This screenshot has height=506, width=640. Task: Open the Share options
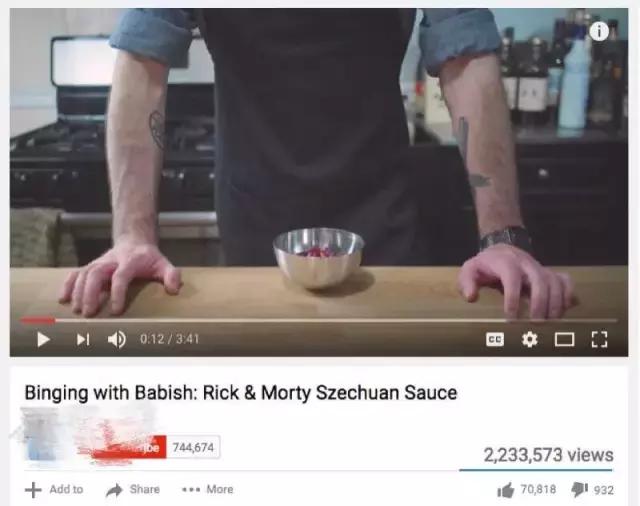[x=133, y=489]
